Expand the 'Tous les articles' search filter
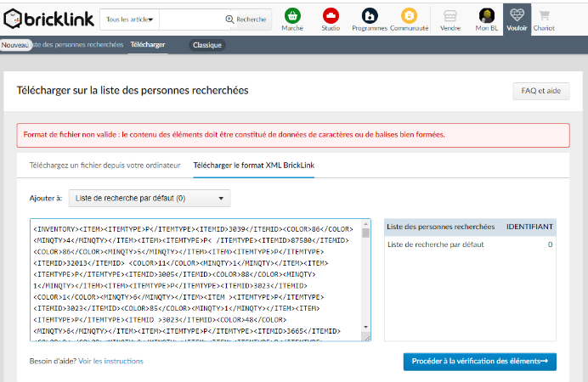 pos(129,19)
